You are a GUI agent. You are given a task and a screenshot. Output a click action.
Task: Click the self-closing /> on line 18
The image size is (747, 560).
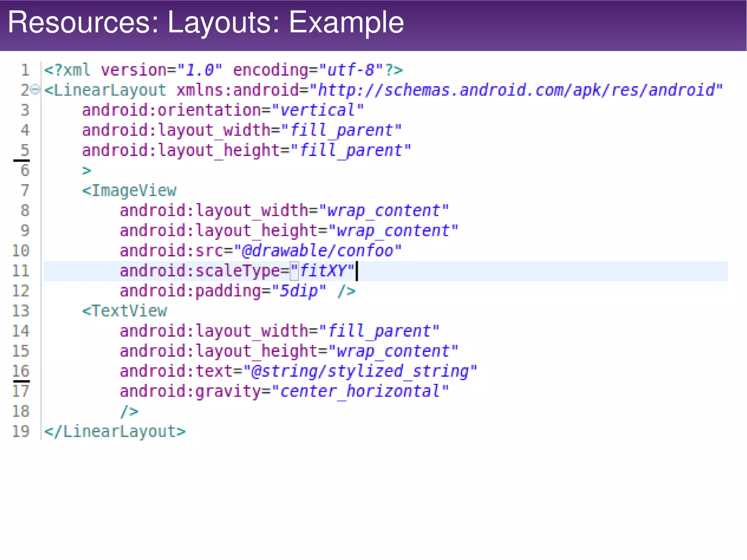click(129, 412)
